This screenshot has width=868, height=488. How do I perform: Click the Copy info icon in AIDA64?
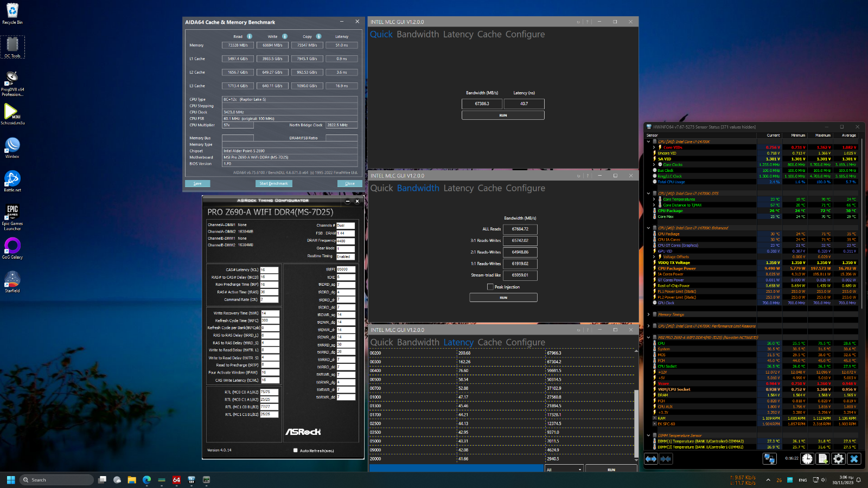[x=318, y=36]
